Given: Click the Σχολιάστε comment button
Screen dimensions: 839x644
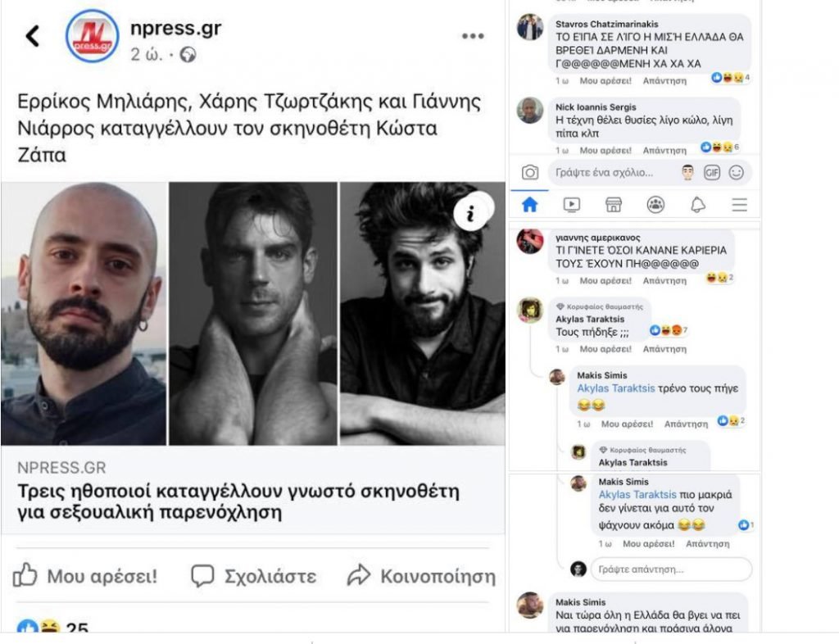Looking at the screenshot, I should [x=254, y=576].
